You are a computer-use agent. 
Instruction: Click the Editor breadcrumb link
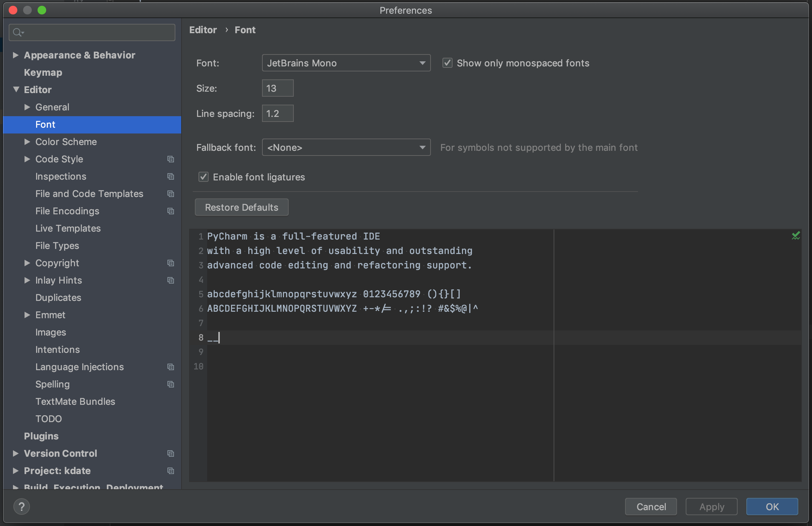[x=203, y=30]
